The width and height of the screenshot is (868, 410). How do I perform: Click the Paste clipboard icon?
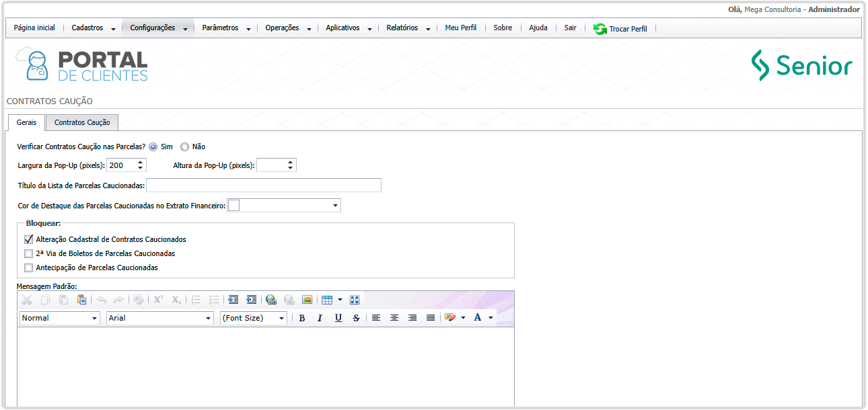pos(63,300)
